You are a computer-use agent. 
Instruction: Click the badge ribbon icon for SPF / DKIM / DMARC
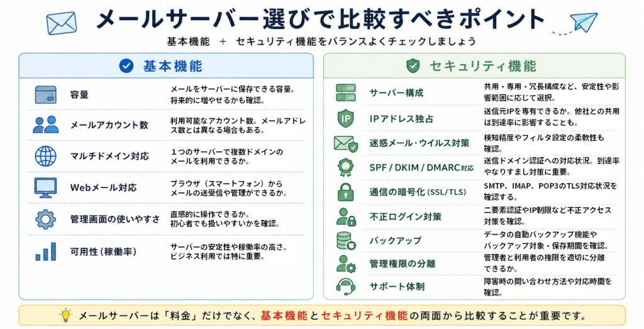pos(346,167)
